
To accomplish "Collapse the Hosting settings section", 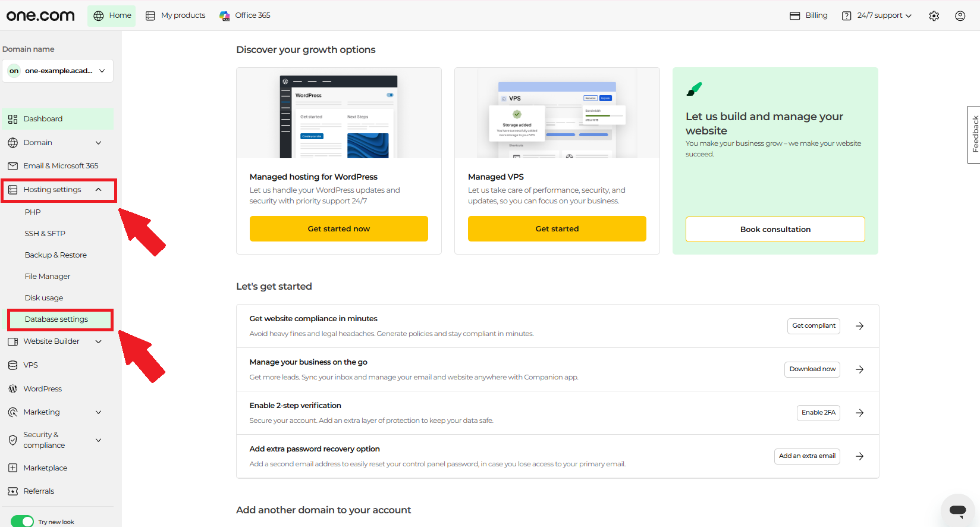I will (58, 190).
